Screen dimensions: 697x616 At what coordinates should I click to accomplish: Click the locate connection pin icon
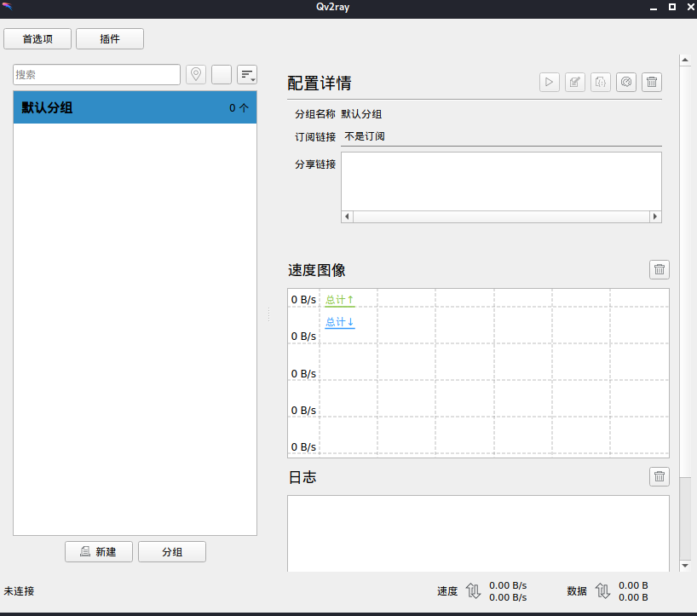coord(196,75)
